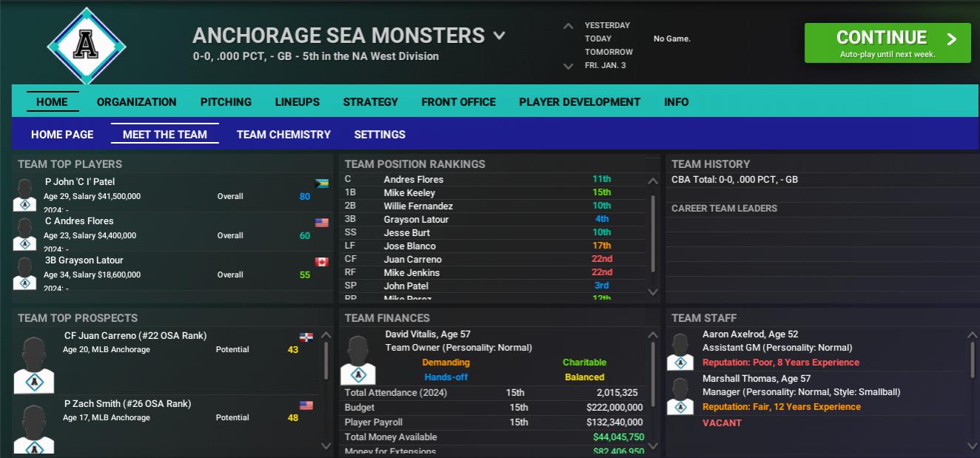The height and width of the screenshot is (458, 980).
Task: Click the Canada flag beside Grayson Latour
Action: [322, 262]
